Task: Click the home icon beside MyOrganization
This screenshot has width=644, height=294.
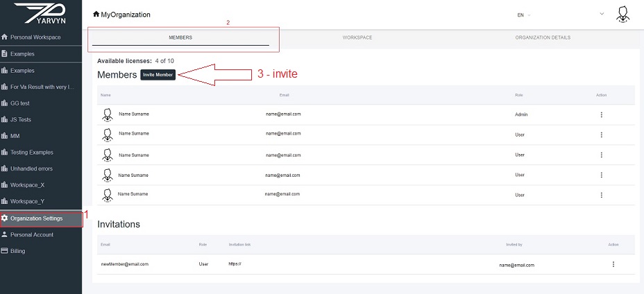Action: (96, 15)
